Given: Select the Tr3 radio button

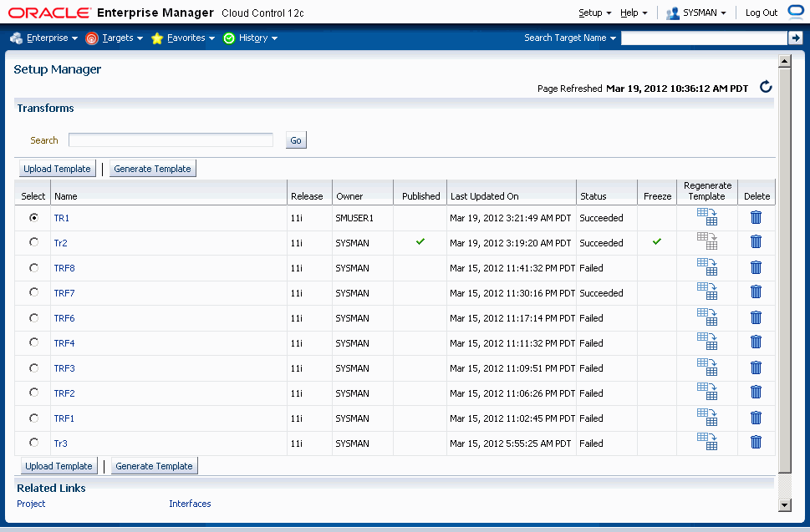Looking at the screenshot, I should tap(34, 442).
